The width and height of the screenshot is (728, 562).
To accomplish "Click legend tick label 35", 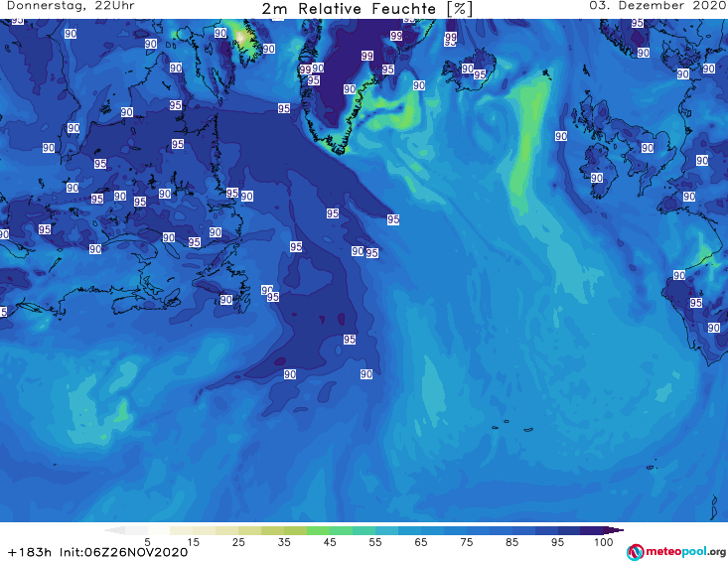I will coord(284,542).
